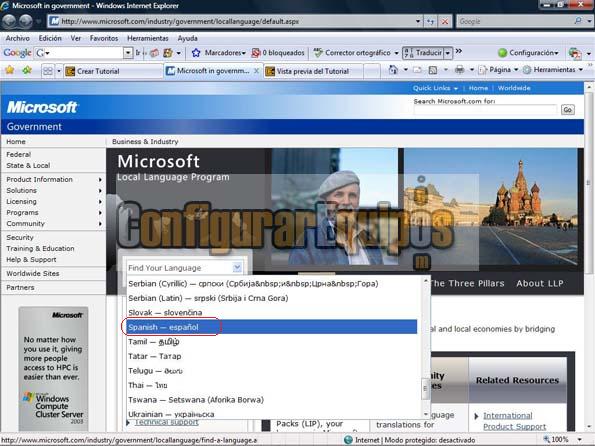Open Worldwide Sites navigation link
Viewport: 595px width, 446px height.
33,273
